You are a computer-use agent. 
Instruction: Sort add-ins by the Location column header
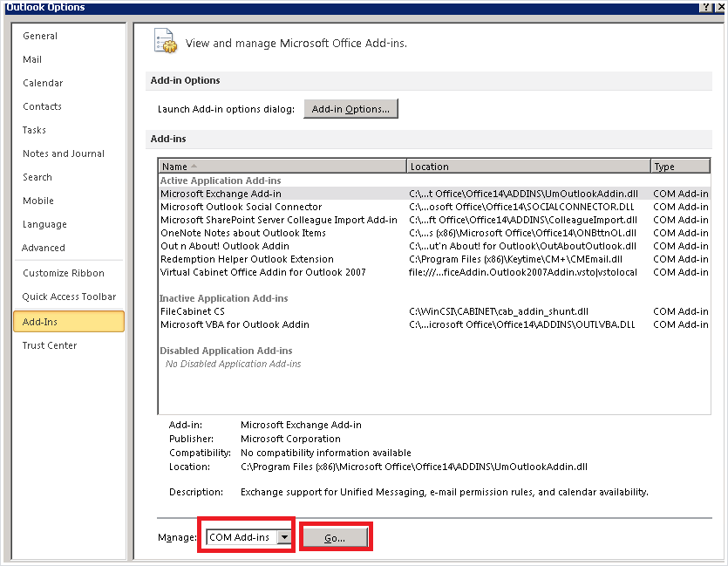tap(528, 167)
